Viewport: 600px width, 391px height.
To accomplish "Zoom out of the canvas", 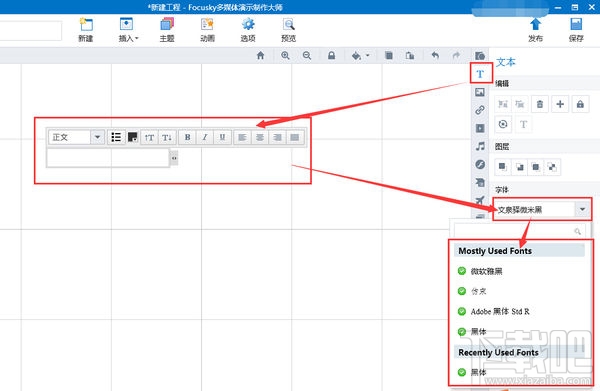I will pos(307,55).
